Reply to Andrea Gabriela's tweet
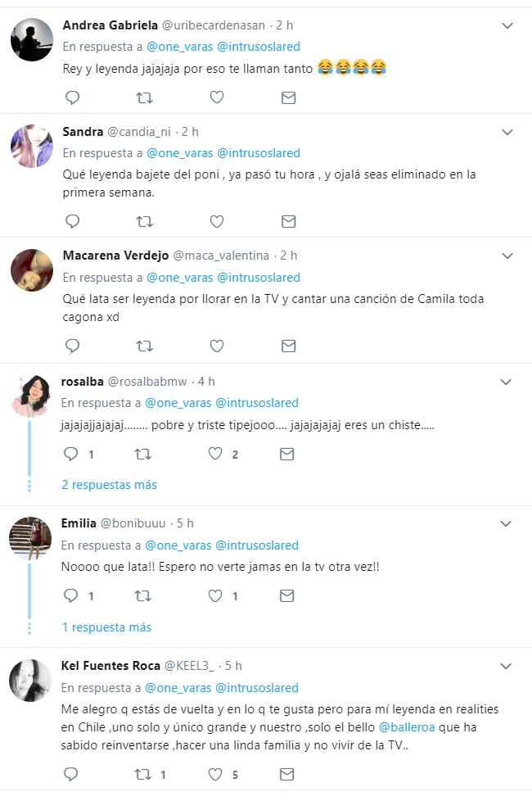The image size is (532, 801). 72,97
